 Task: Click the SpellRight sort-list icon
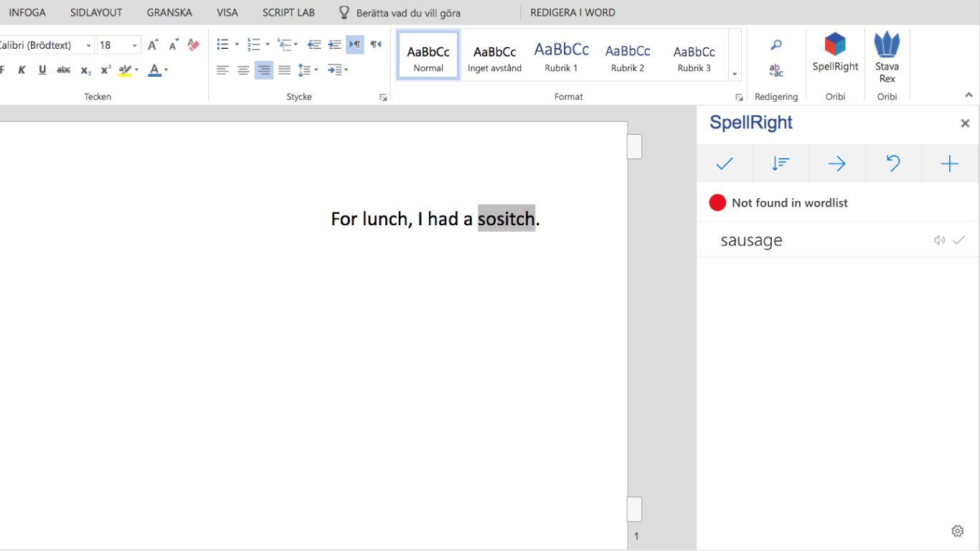click(781, 164)
